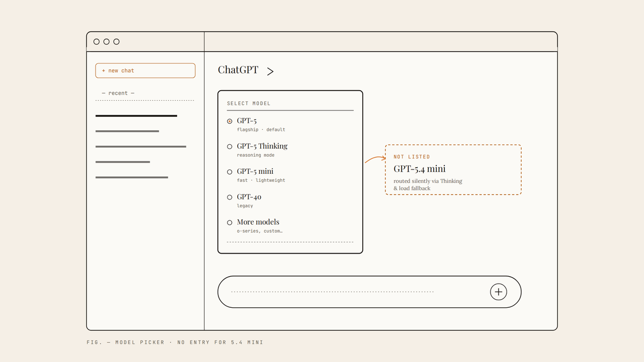Screen dimensions: 644x362
Task: Expand the ChatGPT model chevron
Action: [x=270, y=71]
